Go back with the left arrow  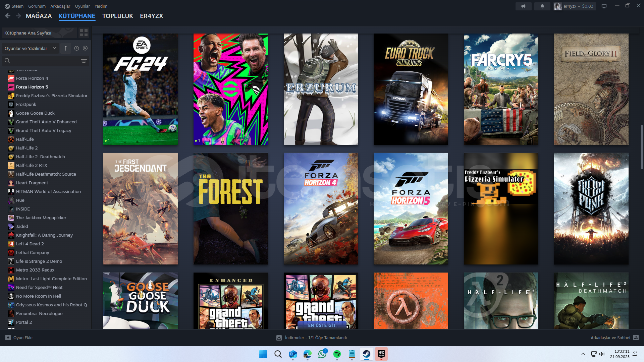[x=8, y=16]
